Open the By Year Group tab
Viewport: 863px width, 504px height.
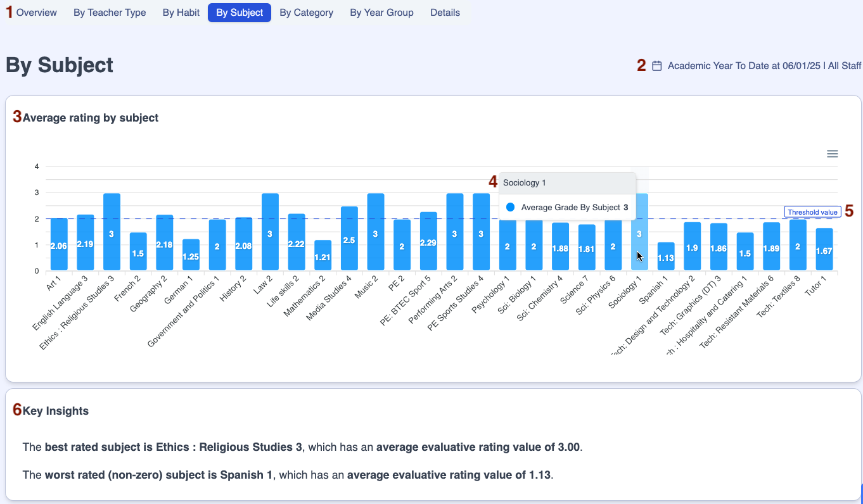coord(381,13)
